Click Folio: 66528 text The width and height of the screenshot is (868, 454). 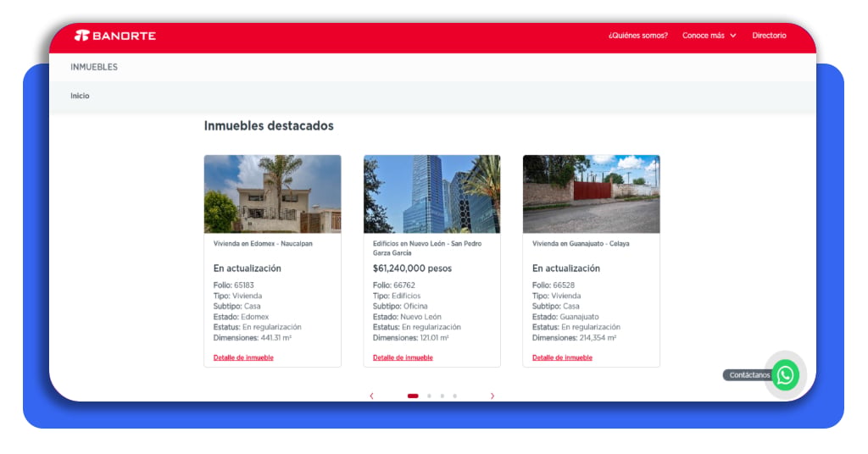tap(554, 285)
